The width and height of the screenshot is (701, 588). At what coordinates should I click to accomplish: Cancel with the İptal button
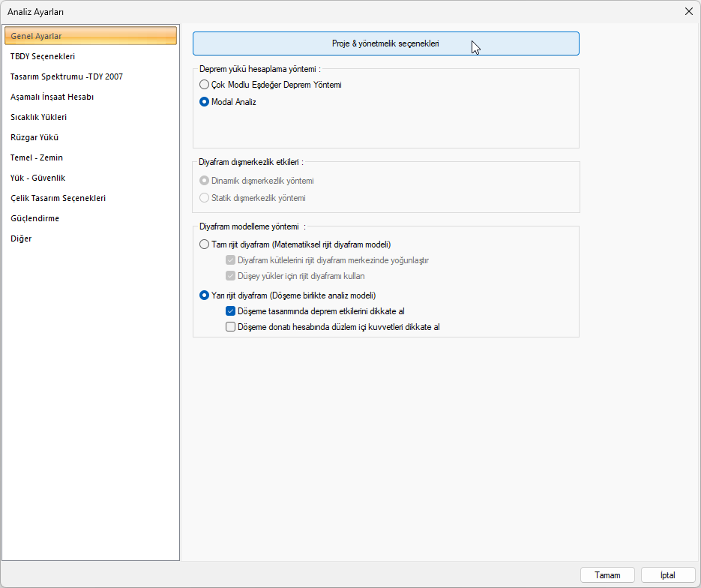click(668, 575)
